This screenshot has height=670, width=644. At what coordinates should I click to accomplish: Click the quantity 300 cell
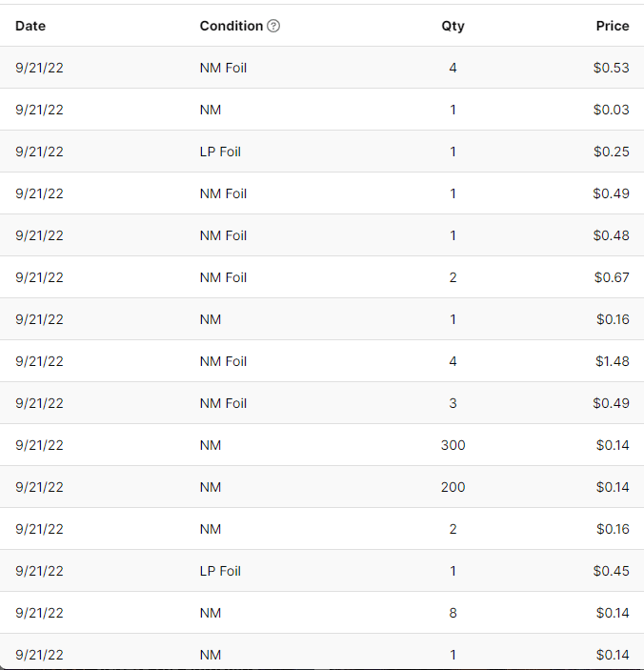tap(453, 445)
